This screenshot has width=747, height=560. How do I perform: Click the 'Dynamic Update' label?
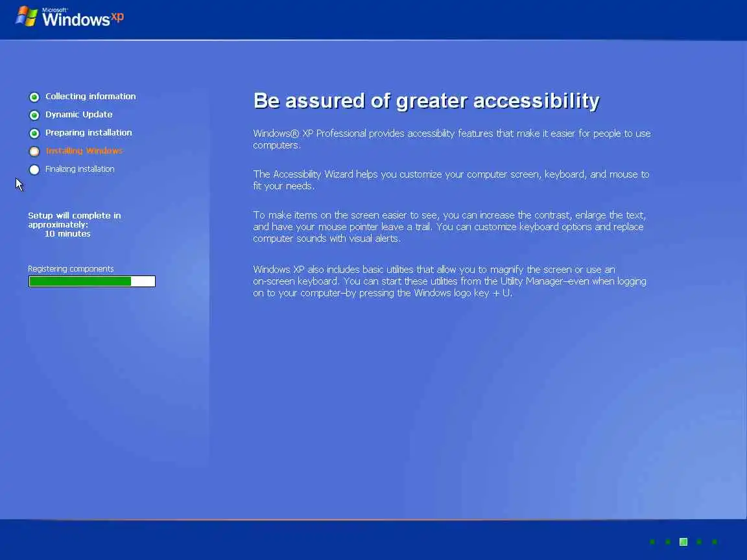pyautogui.click(x=79, y=114)
